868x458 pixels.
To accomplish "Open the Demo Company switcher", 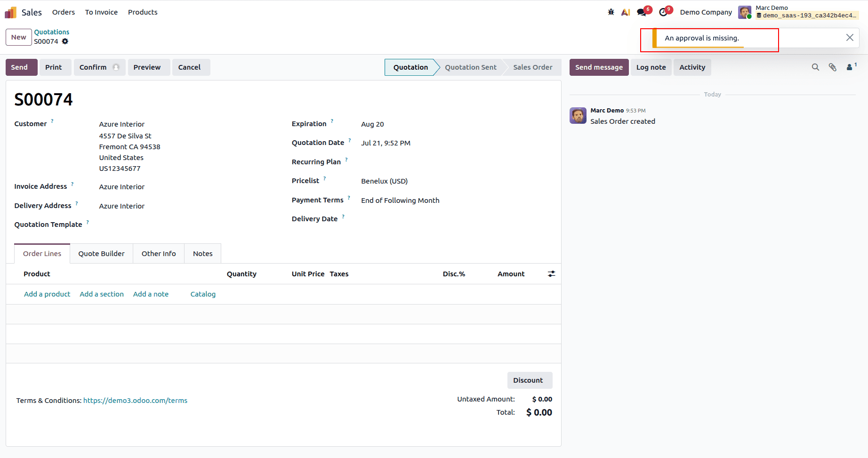I will tap(706, 12).
